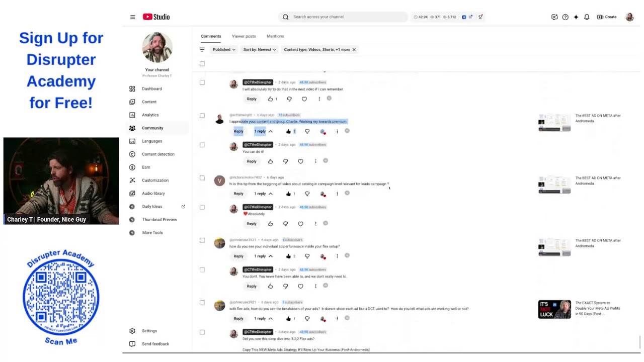Open the Sort by: Newest dropdown
Image resolution: width=644 pixels, height=362 pixels.
(x=260, y=50)
